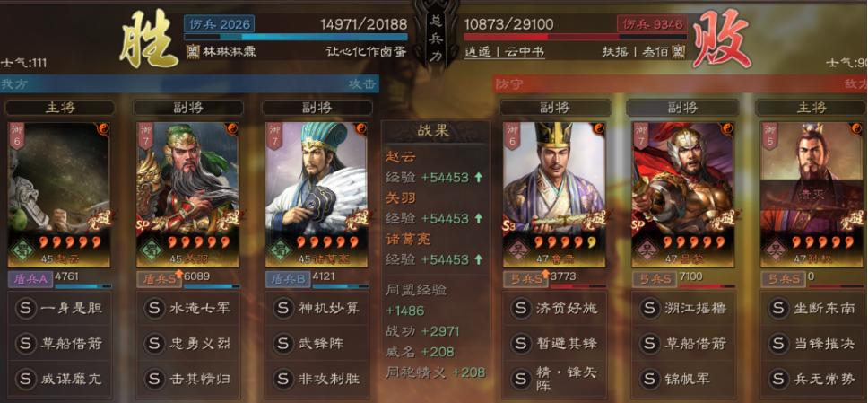Image resolution: width=868 pixels, height=403 pixels.
Task: Click the 水淹七军 skill S icon
Action: (x=153, y=308)
